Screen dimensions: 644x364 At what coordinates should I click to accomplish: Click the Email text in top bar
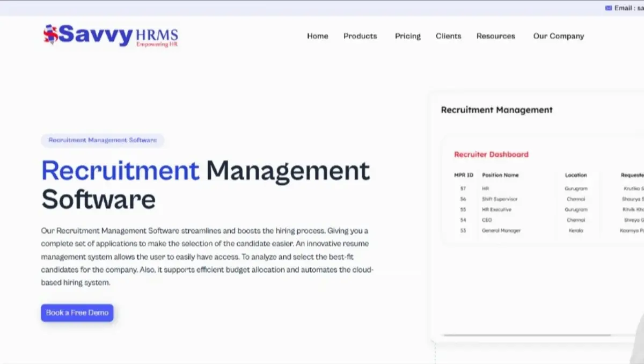click(x=629, y=8)
